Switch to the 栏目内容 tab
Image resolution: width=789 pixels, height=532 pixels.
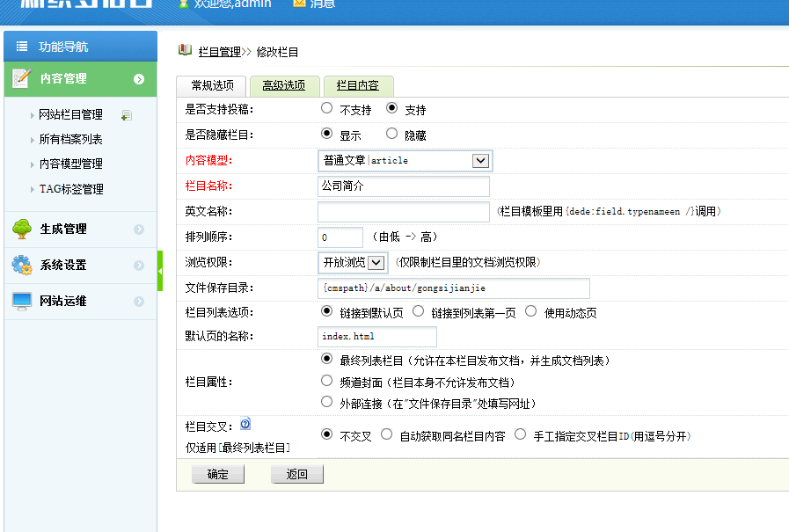pyautogui.click(x=358, y=86)
